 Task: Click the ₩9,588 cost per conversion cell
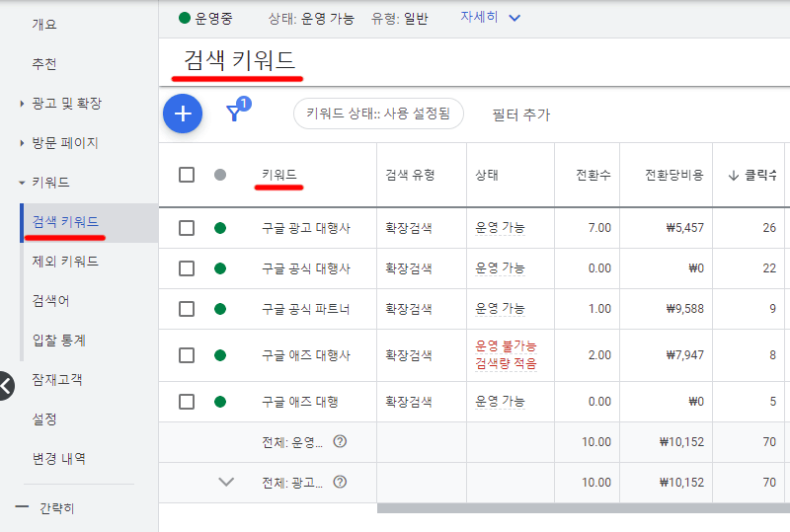tap(684, 308)
